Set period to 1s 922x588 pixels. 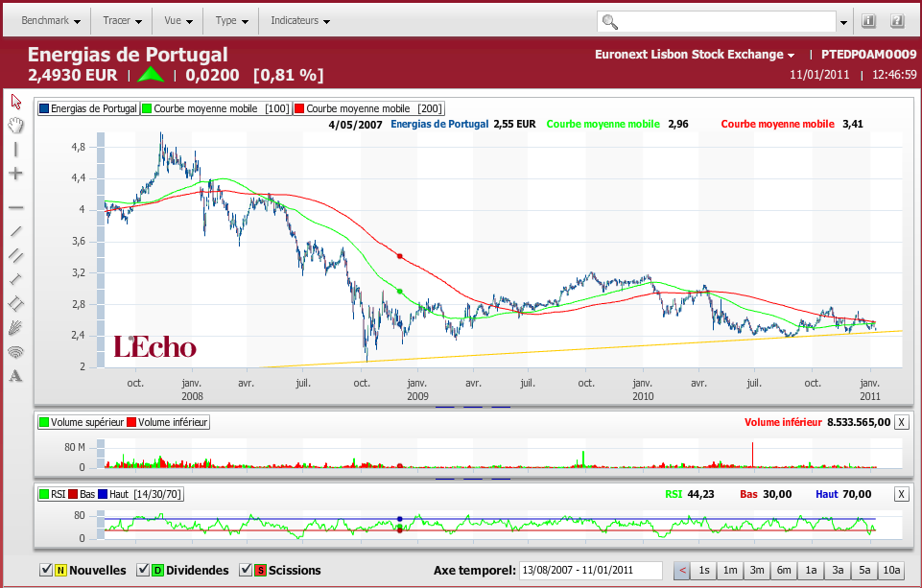point(704,570)
